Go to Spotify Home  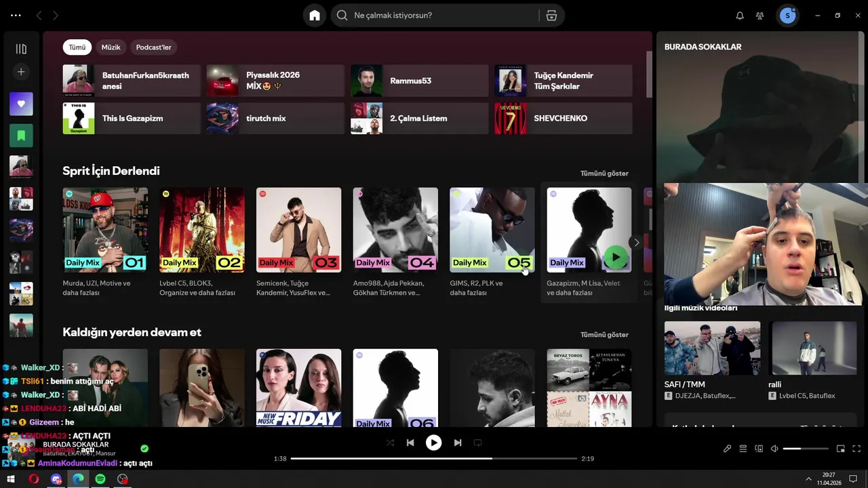point(315,16)
